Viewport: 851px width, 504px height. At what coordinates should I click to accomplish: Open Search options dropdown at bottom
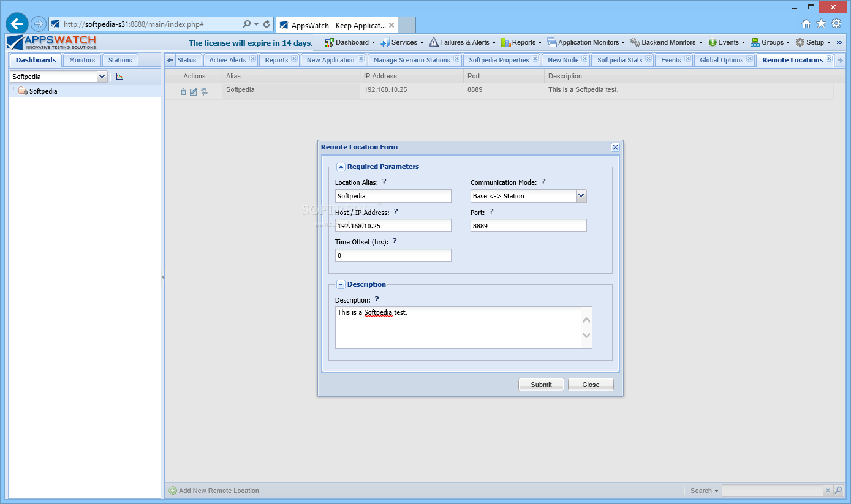704,491
